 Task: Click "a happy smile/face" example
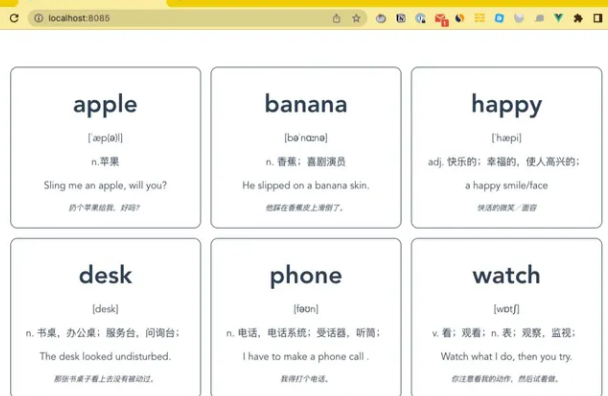pos(506,186)
